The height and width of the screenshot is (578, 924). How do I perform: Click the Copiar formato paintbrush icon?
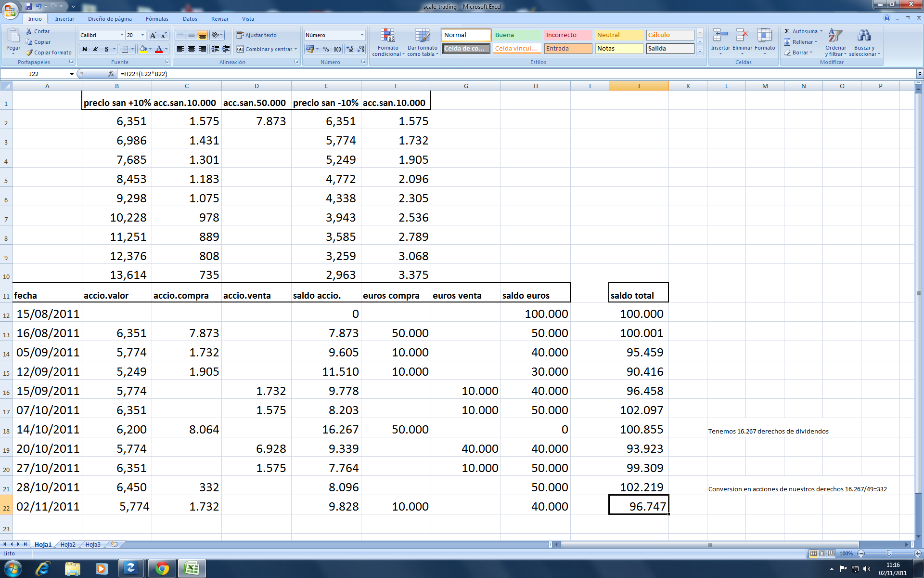point(29,53)
